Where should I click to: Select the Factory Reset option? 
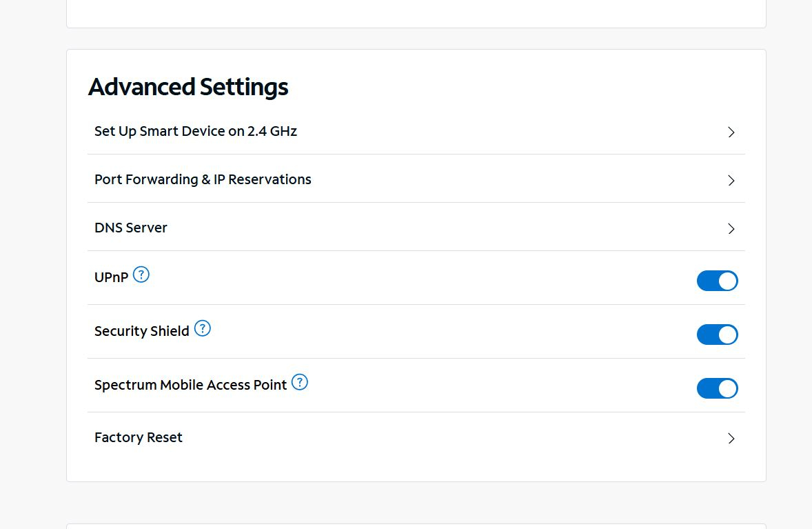tap(139, 437)
